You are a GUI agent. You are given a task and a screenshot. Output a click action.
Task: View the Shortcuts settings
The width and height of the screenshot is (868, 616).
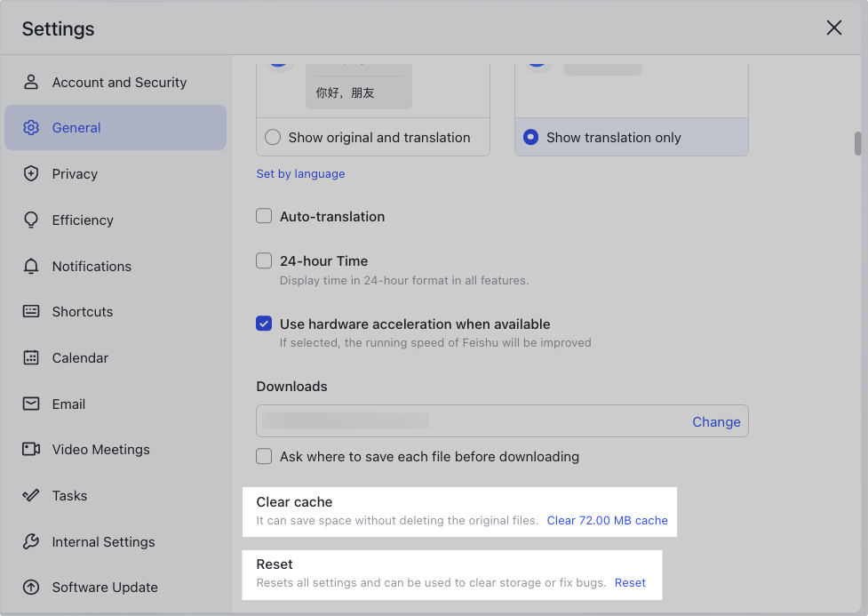coord(83,311)
